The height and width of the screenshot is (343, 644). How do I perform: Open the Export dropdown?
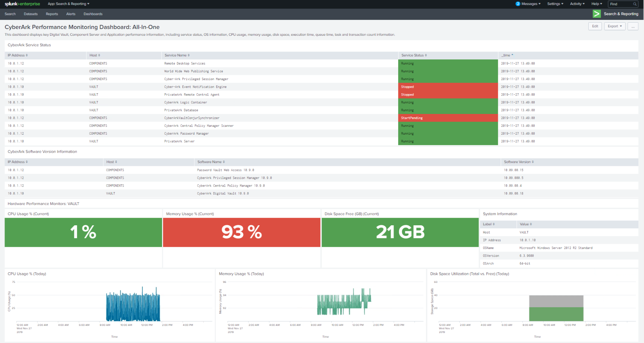615,26
